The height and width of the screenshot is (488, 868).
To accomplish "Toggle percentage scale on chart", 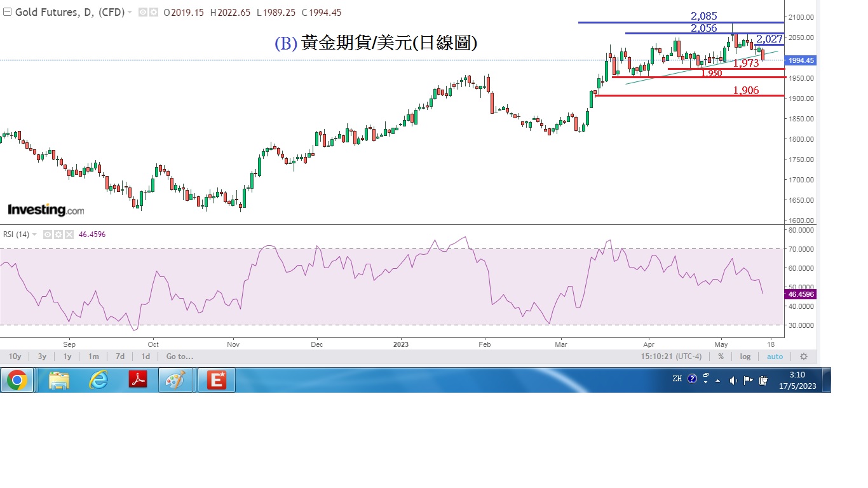I will point(721,356).
